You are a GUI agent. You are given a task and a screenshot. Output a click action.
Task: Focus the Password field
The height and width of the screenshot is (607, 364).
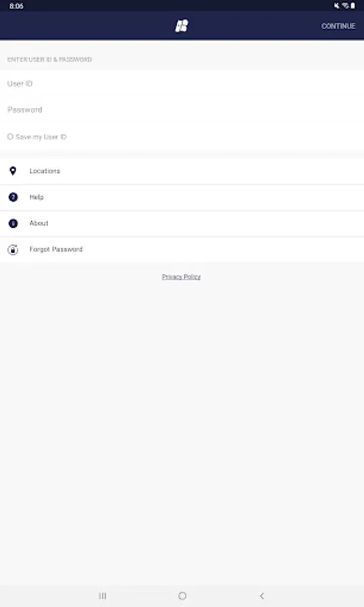coord(182,110)
